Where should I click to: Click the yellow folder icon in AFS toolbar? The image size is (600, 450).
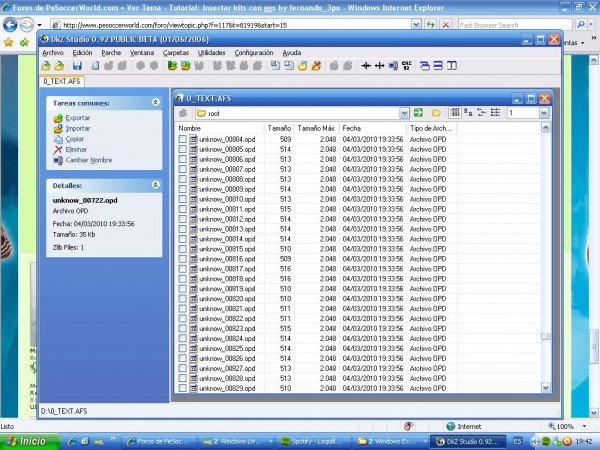436,113
